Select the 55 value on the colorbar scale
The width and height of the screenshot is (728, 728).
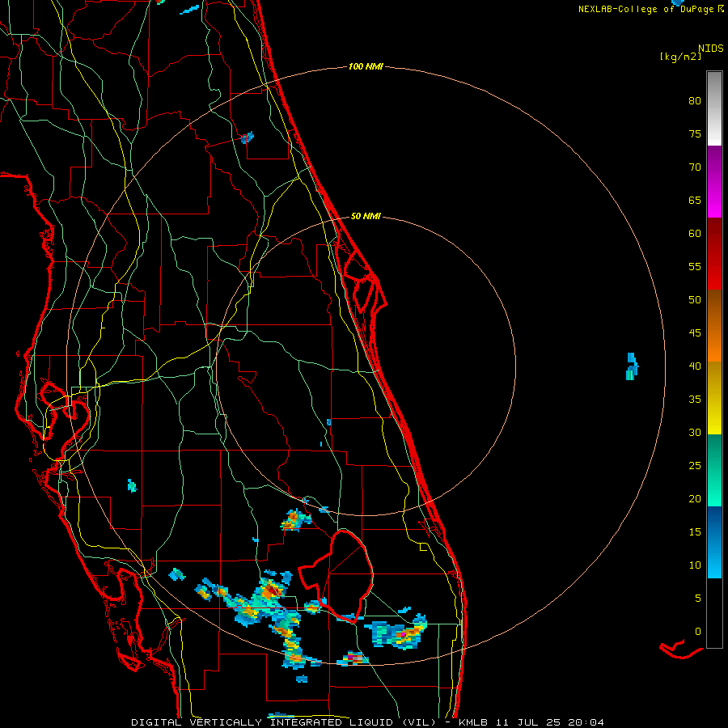[695, 266]
